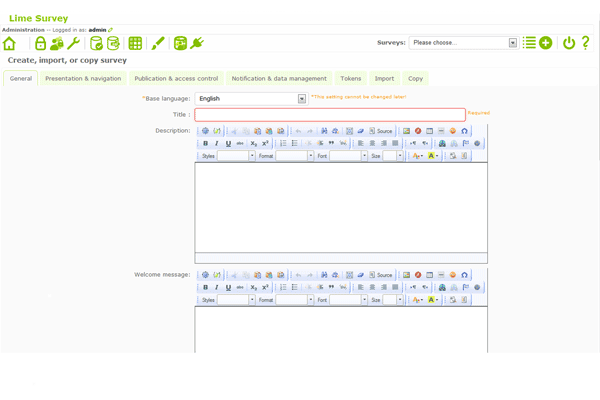Screen dimensions: 600x400
Task: Click the list surveys icon
Action: (x=529, y=43)
